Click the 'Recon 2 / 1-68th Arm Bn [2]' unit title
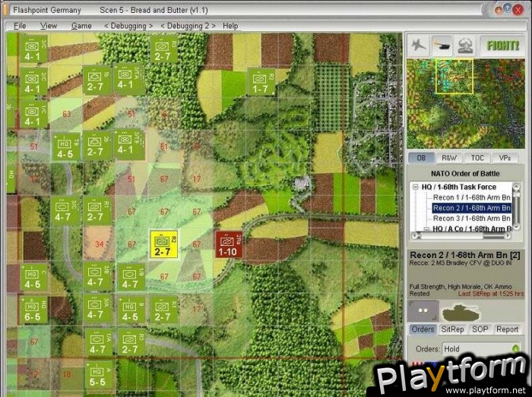The image size is (532, 397). coord(465,255)
